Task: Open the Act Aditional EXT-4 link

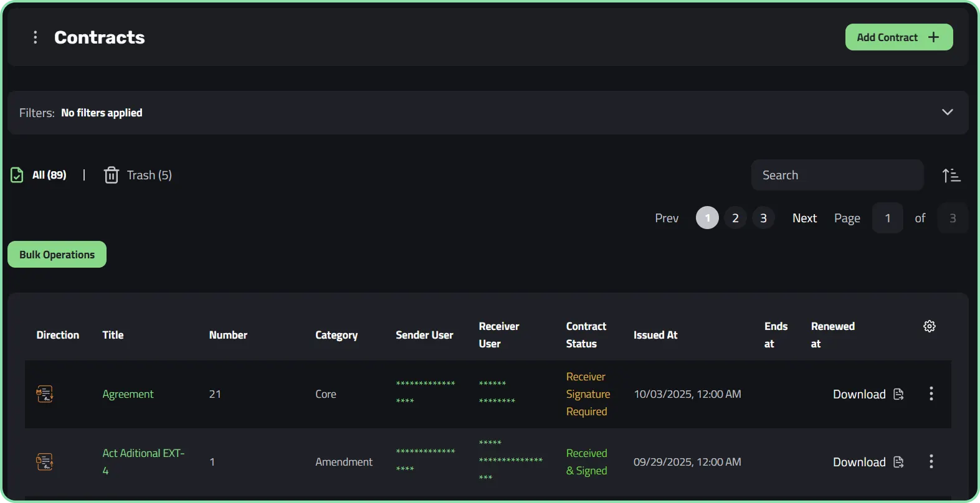Action: [143, 462]
